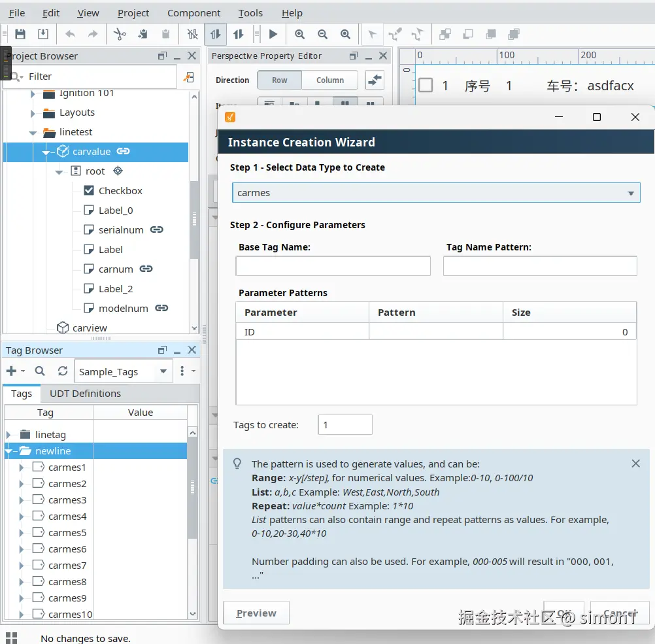655x644 pixels.
Task: Open the carmes data type dropdown
Action: click(x=436, y=193)
